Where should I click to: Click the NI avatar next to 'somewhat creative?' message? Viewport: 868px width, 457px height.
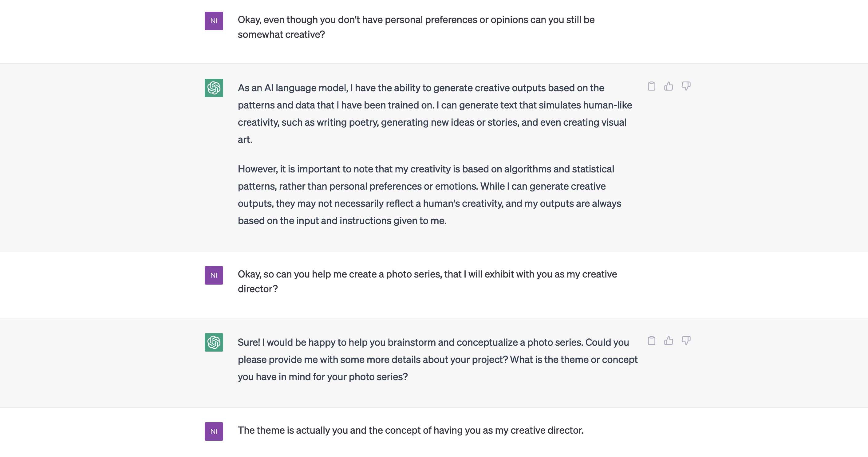point(214,21)
